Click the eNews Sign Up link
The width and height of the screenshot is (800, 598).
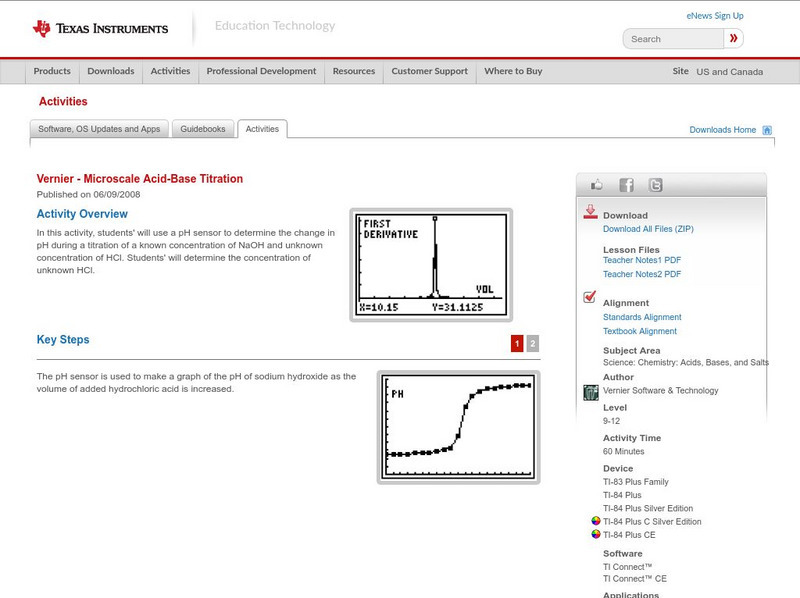(714, 15)
